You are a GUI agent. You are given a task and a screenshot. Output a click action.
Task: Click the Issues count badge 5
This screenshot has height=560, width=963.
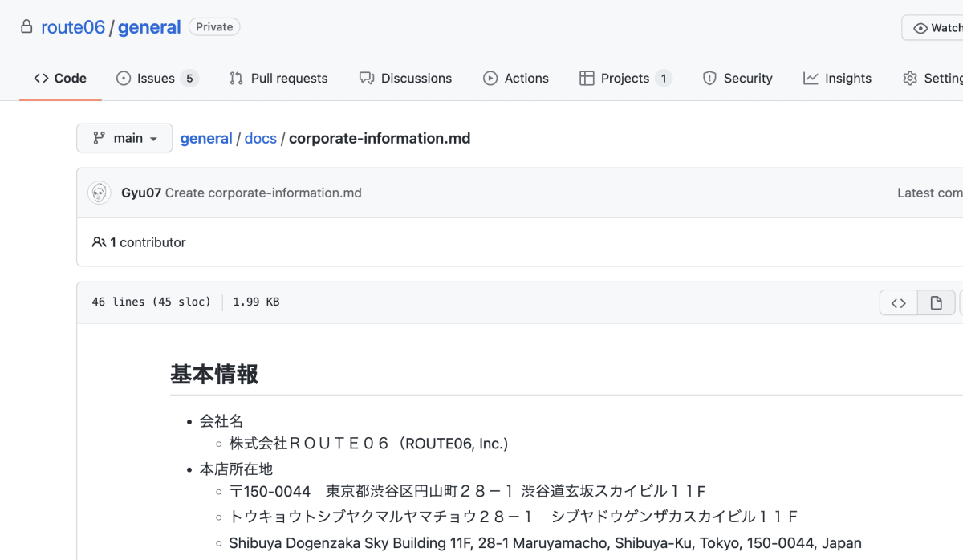point(189,78)
